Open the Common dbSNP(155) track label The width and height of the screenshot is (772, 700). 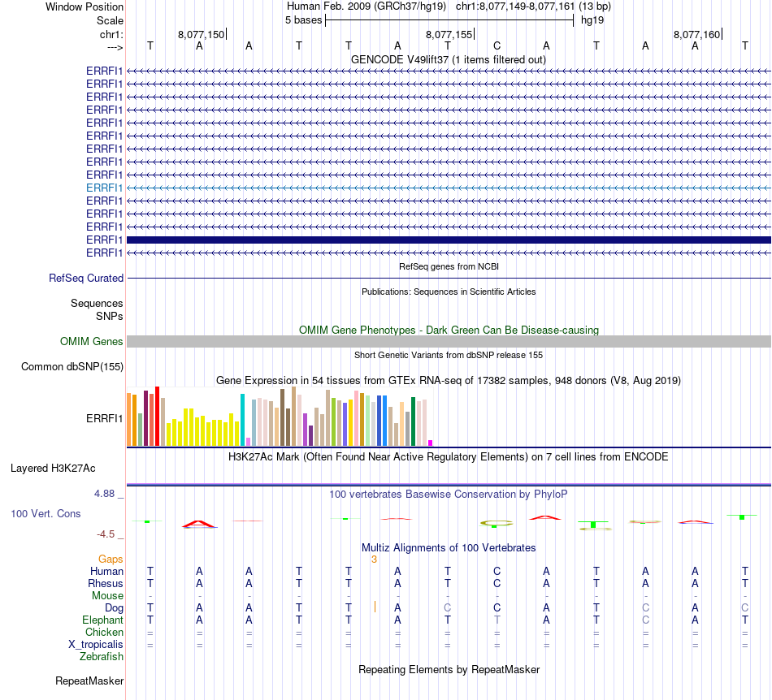coord(72,366)
